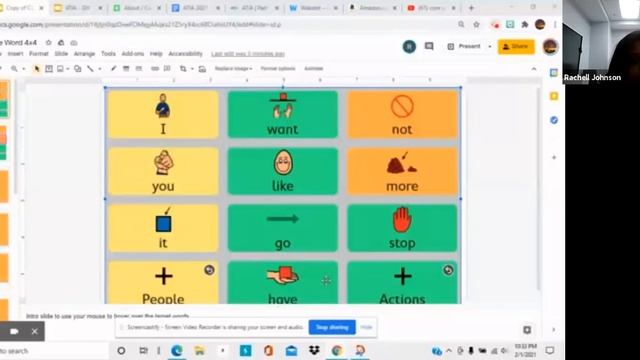Open Dropbox from the taskbar

(x=314, y=351)
